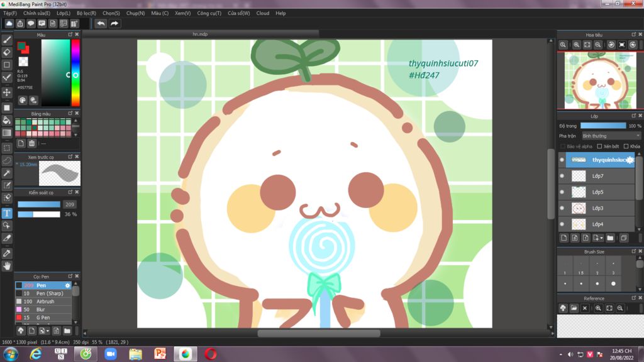
Task: Toggle visibility of Lớp7 layer
Action: coord(562,176)
